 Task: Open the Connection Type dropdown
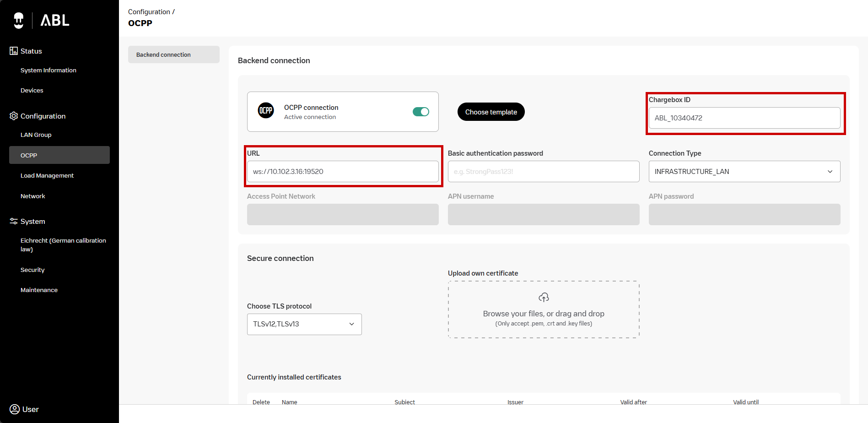coord(744,171)
